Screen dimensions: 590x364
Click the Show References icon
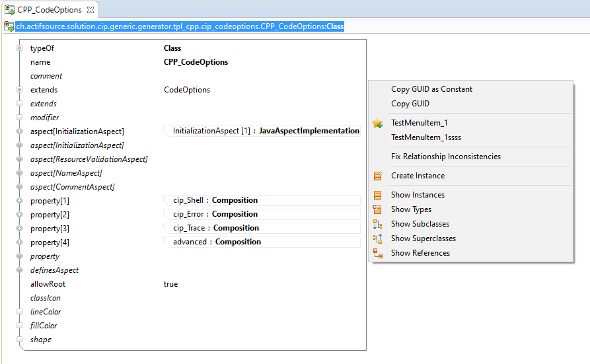coord(378,253)
